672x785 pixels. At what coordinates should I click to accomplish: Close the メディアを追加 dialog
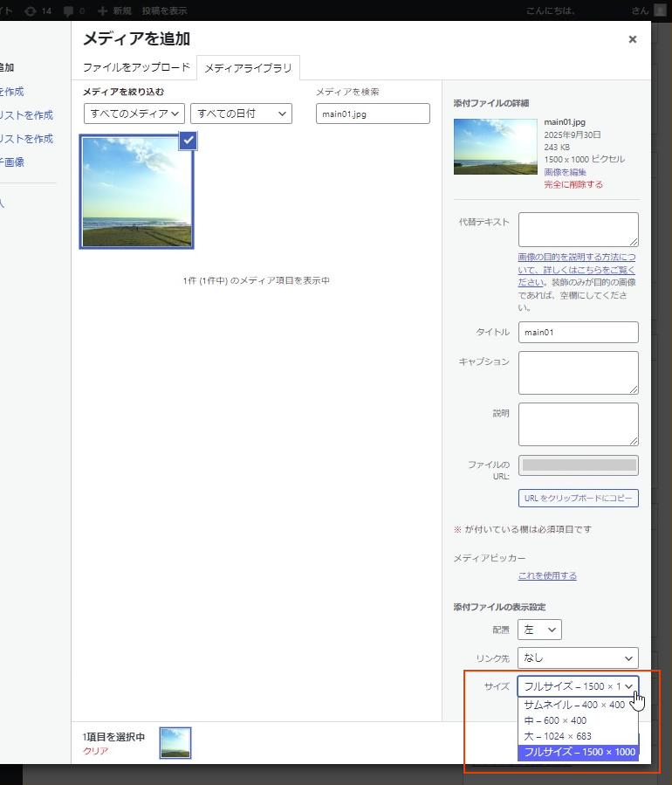coord(633,39)
